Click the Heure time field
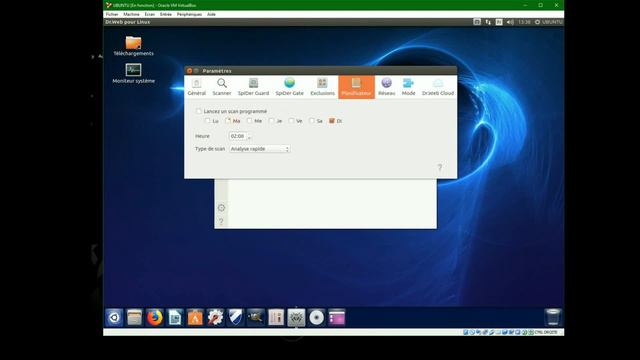 238,136
